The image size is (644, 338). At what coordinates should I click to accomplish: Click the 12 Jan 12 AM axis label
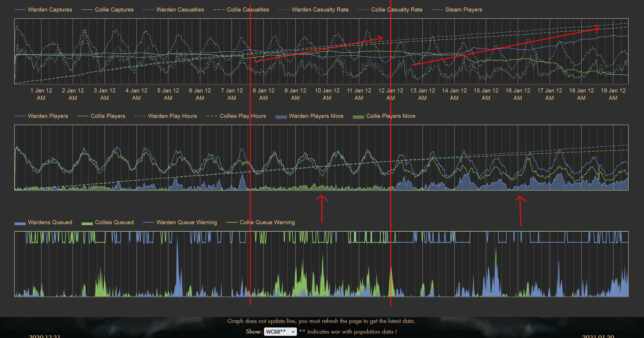[x=390, y=94]
